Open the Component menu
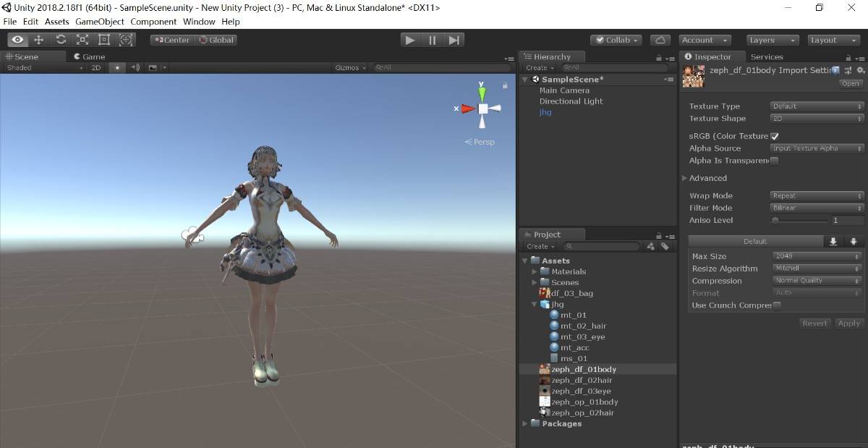Image resolution: width=868 pixels, height=448 pixels. click(x=153, y=22)
